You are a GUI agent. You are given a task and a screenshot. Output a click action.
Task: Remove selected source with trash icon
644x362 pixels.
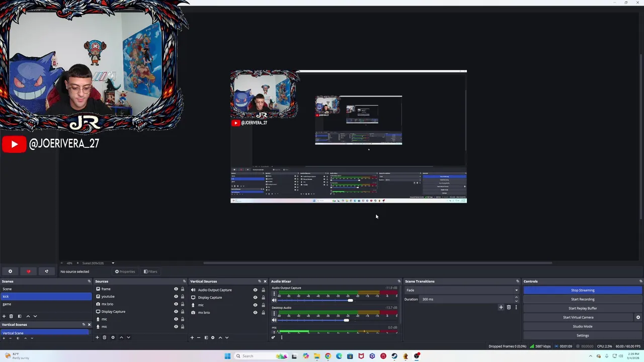point(104,337)
